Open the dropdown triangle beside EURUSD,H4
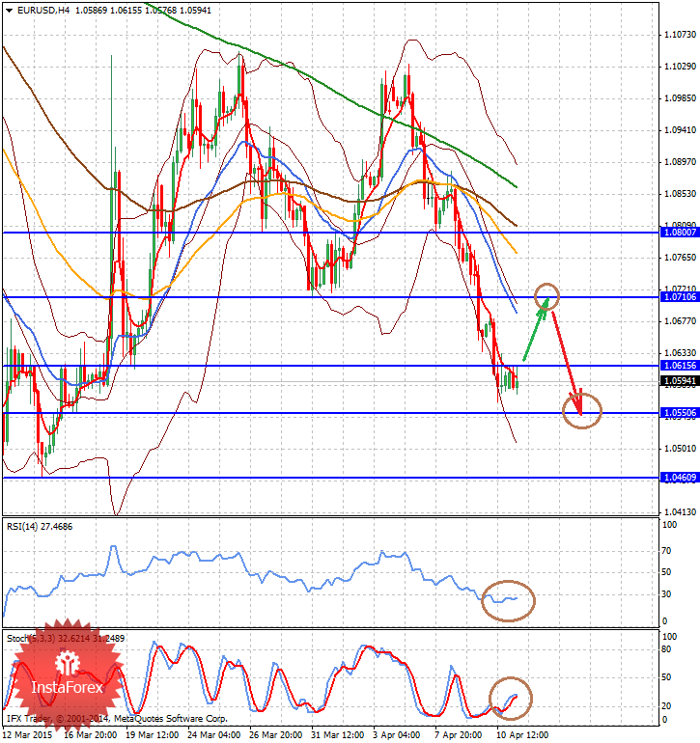 (x=9, y=11)
